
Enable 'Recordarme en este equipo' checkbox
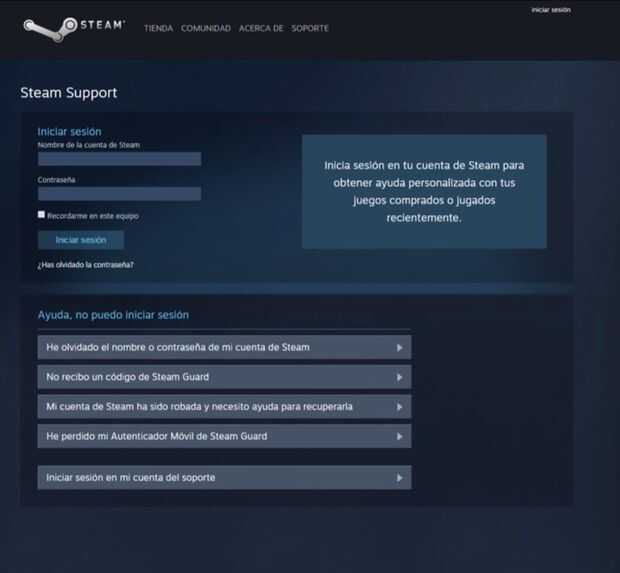(x=41, y=214)
